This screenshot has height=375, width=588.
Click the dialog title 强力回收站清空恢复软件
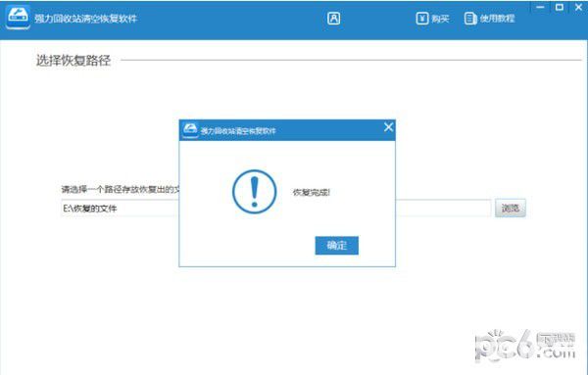pyautogui.click(x=238, y=131)
